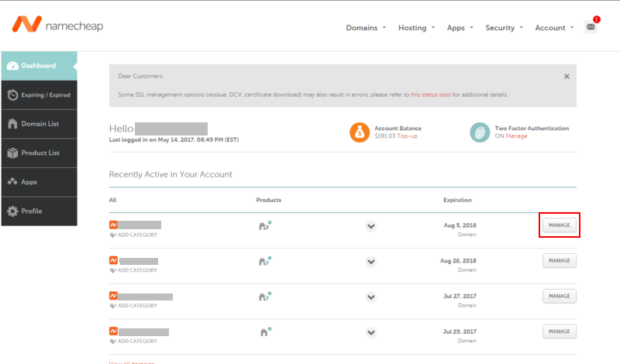Click the Account Balance money bag icon
This screenshot has height=364, width=620.
pyautogui.click(x=360, y=132)
